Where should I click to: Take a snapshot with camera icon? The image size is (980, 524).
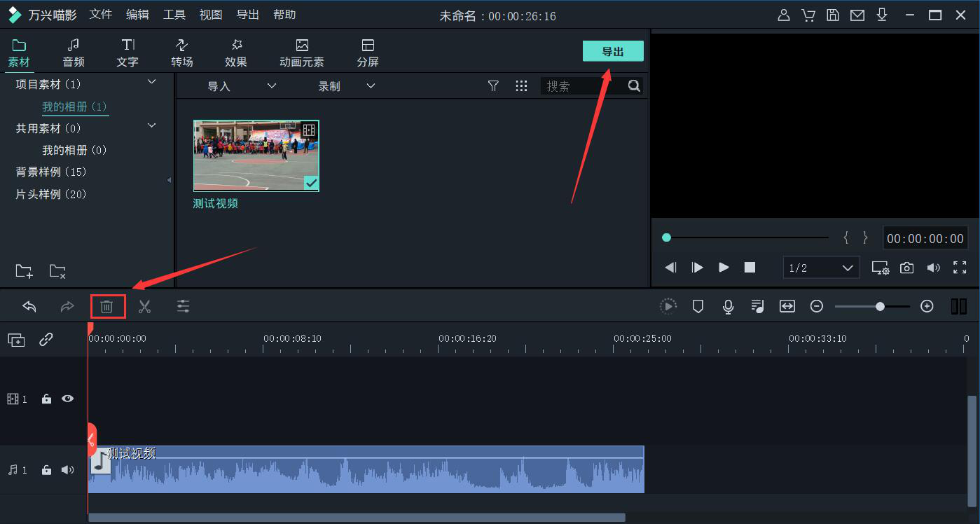point(906,268)
